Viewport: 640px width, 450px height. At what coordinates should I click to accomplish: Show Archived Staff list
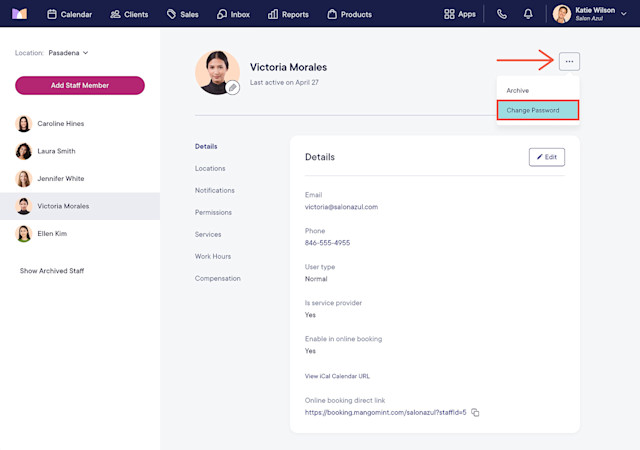coord(52,271)
